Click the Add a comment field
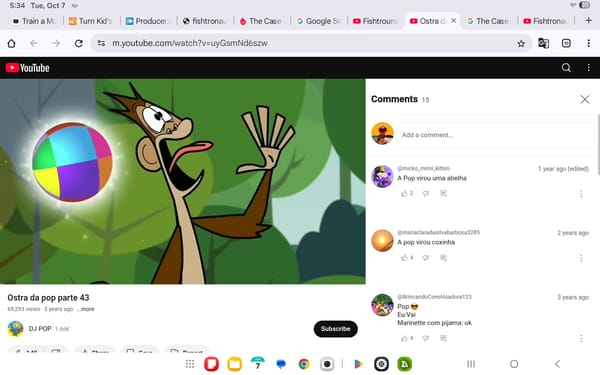600x375 pixels. [x=496, y=135]
